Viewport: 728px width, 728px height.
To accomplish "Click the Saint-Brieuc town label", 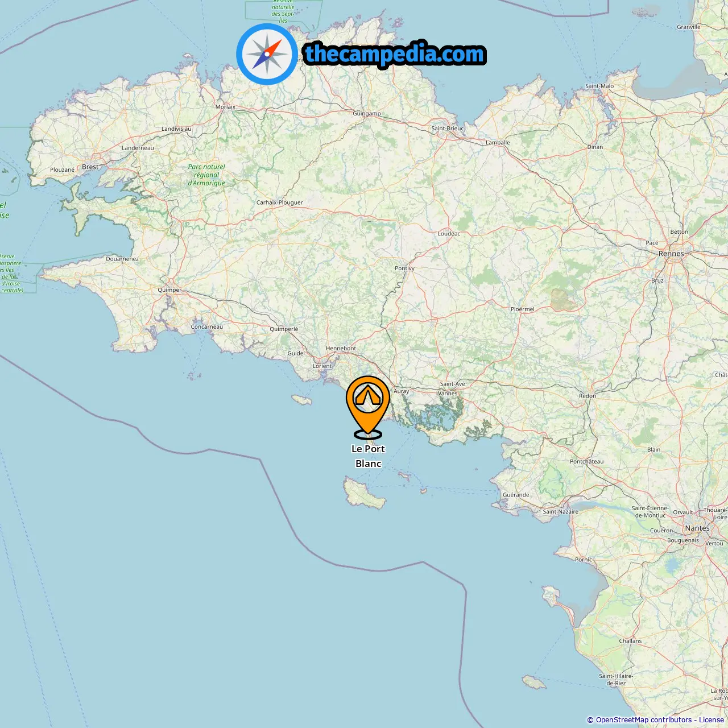I will pos(448,129).
